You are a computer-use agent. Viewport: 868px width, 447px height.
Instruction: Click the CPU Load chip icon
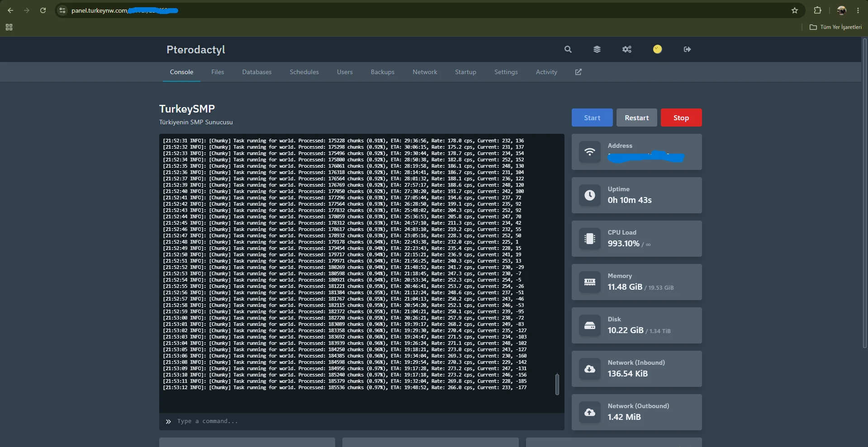coord(590,239)
